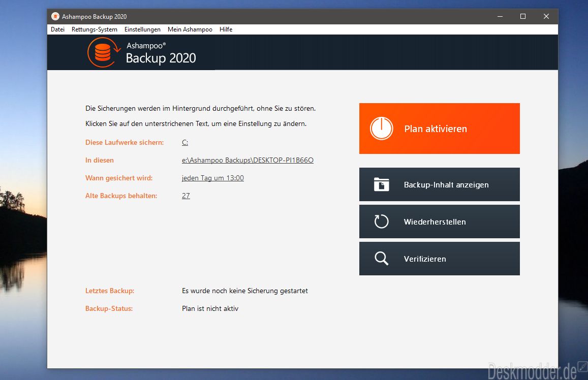Click the label Backup-Status:
This screenshot has height=380, width=588.
pos(109,308)
